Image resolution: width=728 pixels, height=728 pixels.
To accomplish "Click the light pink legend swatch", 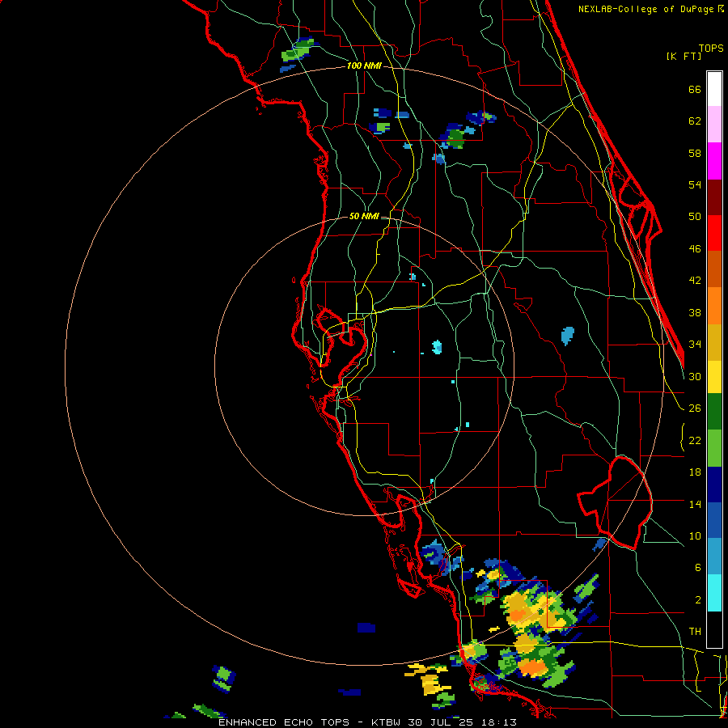I will [714, 125].
